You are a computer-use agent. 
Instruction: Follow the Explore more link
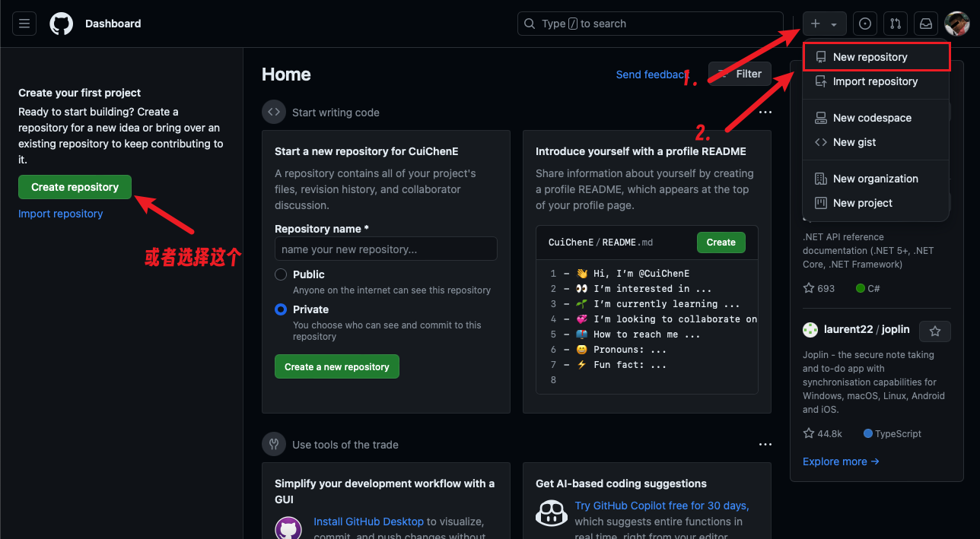pyautogui.click(x=841, y=461)
